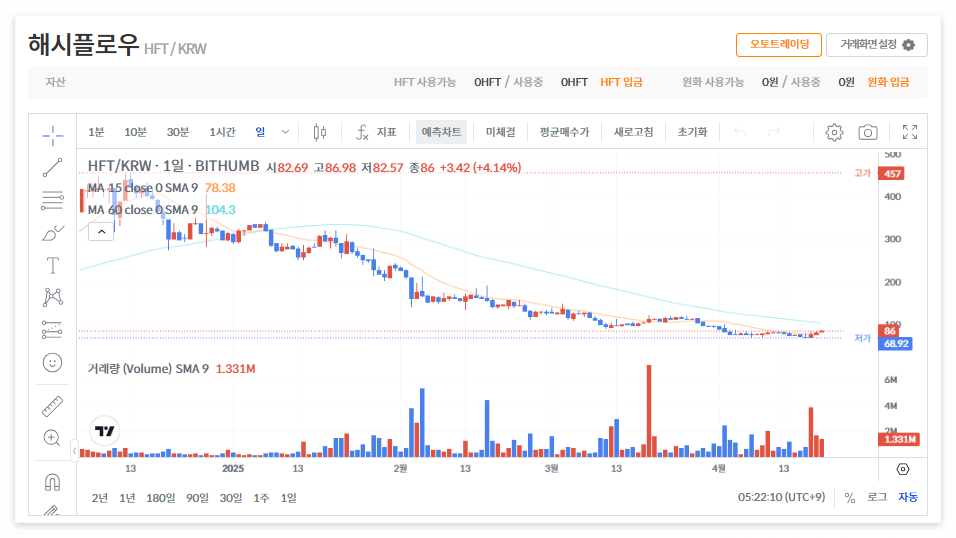
Task: Set range to 1주
Action: (261, 498)
